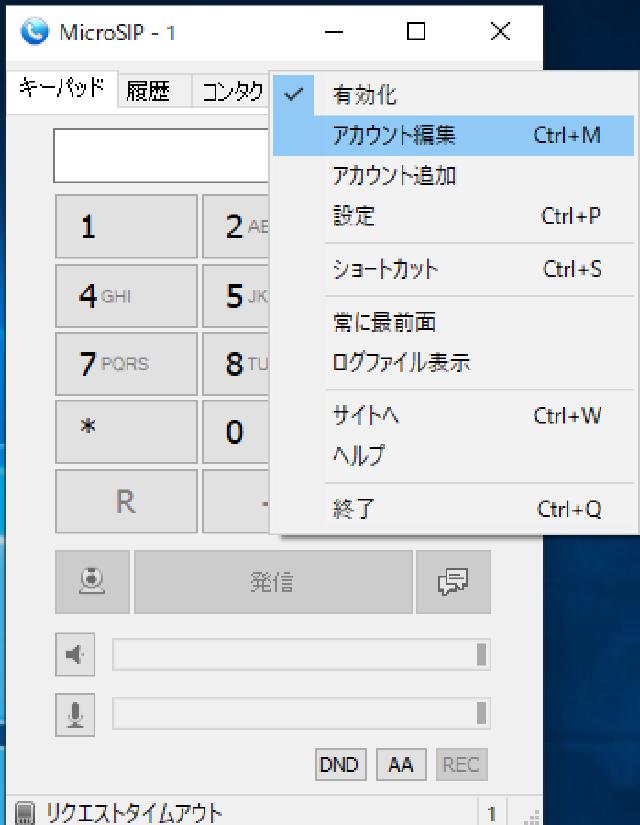Viewport: 640px width, 825px height.
Task: Click the MicroSIP app icon in title bar
Action: [35, 32]
